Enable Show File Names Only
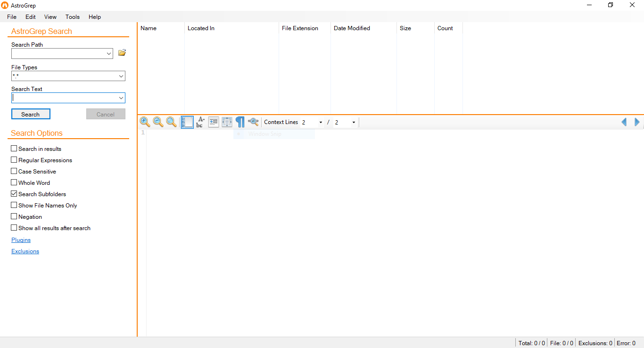The height and width of the screenshot is (348, 644). coord(14,205)
